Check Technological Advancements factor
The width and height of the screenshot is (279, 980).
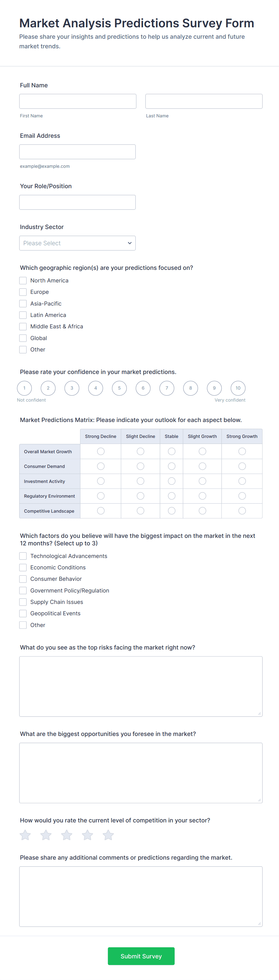click(x=23, y=556)
